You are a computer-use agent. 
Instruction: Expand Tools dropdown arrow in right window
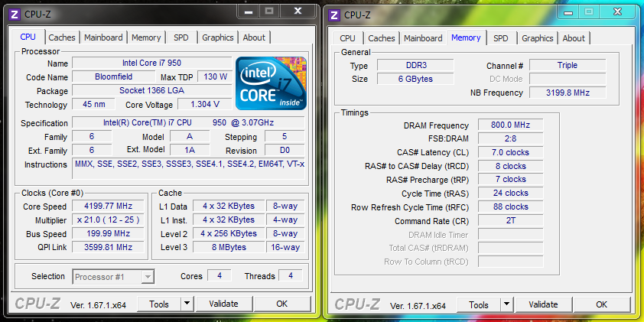[x=507, y=304]
